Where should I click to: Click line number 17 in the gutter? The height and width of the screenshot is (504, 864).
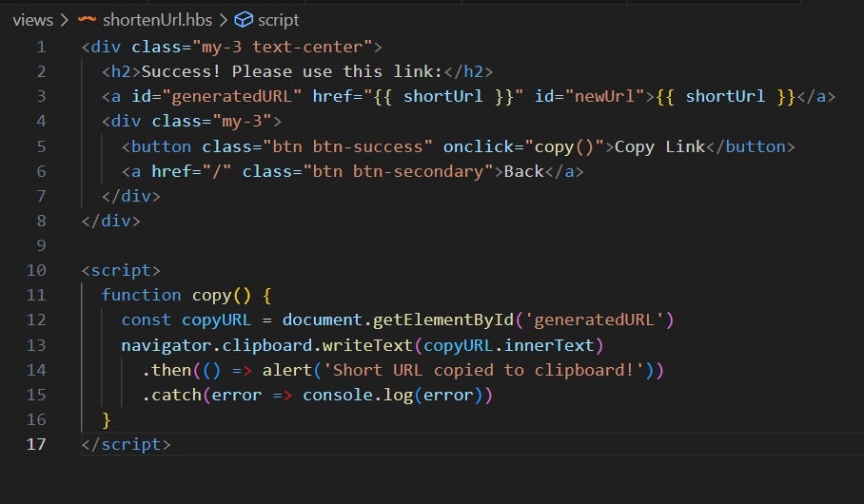(x=36, y=444)
